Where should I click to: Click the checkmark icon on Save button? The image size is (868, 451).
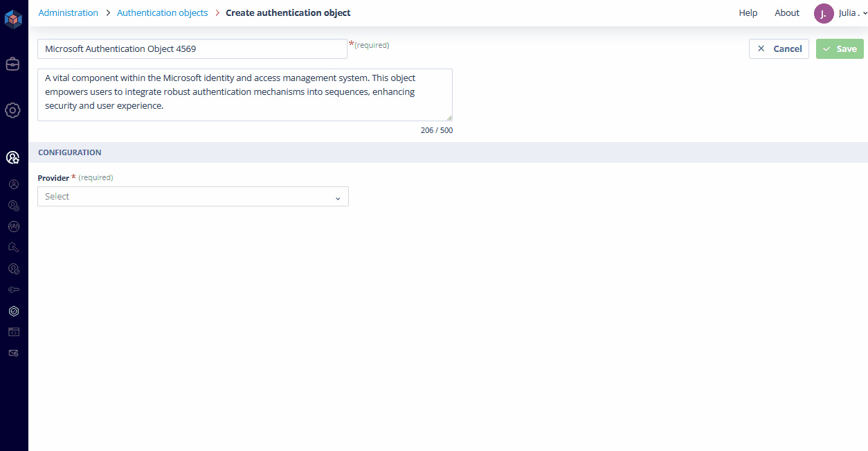[x=826, y=48]
